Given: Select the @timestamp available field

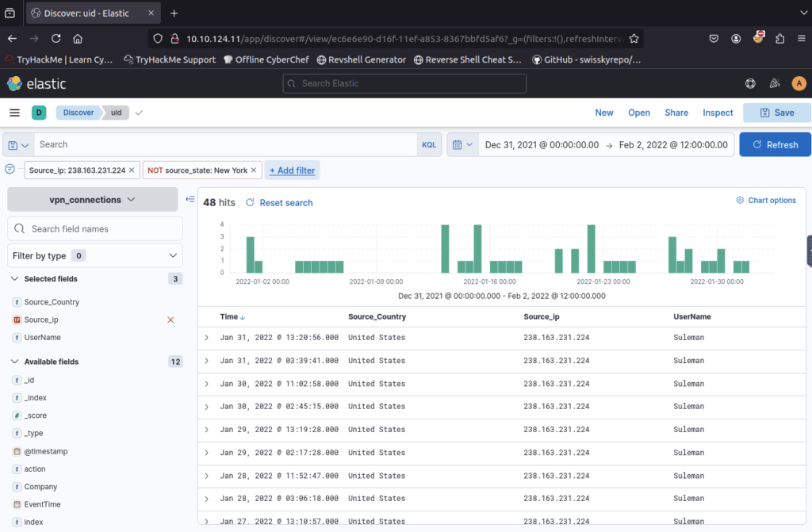Looking at the screenshot, I should (45, 451).
